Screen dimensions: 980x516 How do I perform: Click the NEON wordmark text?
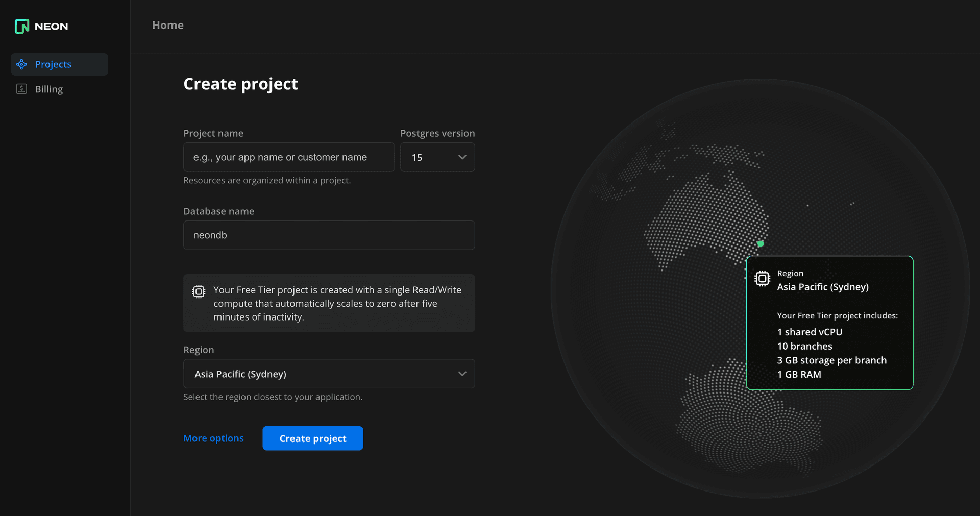coord(51,27)
